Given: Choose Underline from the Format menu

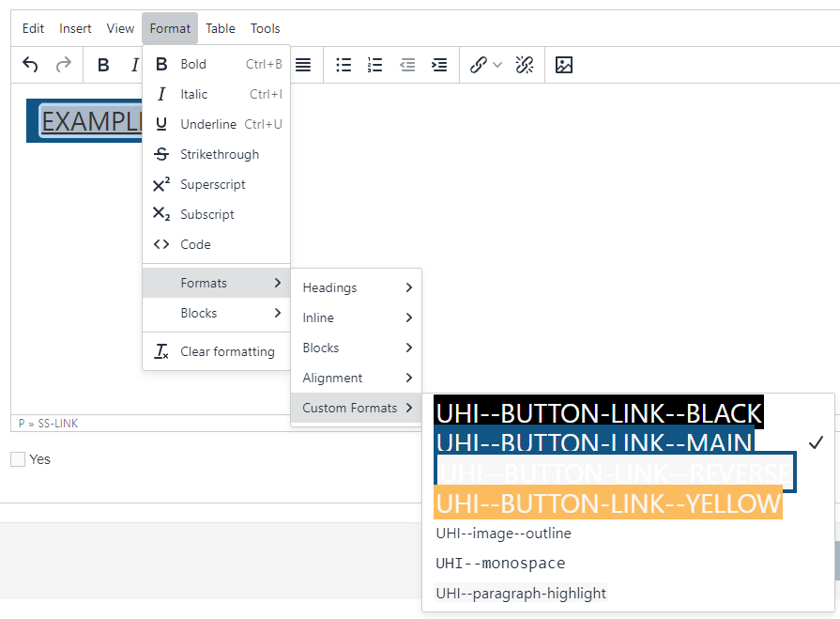Looking at the screenshot, I should [x=217, y=124].
